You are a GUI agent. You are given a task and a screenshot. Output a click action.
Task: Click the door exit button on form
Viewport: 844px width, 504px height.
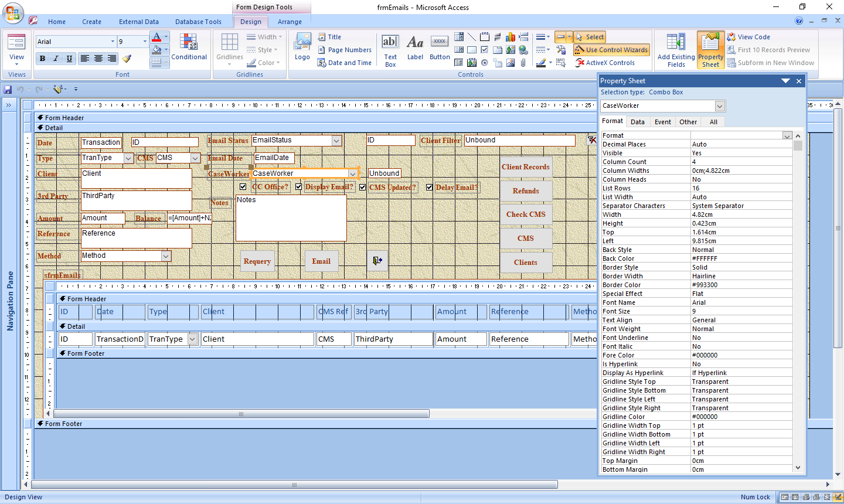377,260
